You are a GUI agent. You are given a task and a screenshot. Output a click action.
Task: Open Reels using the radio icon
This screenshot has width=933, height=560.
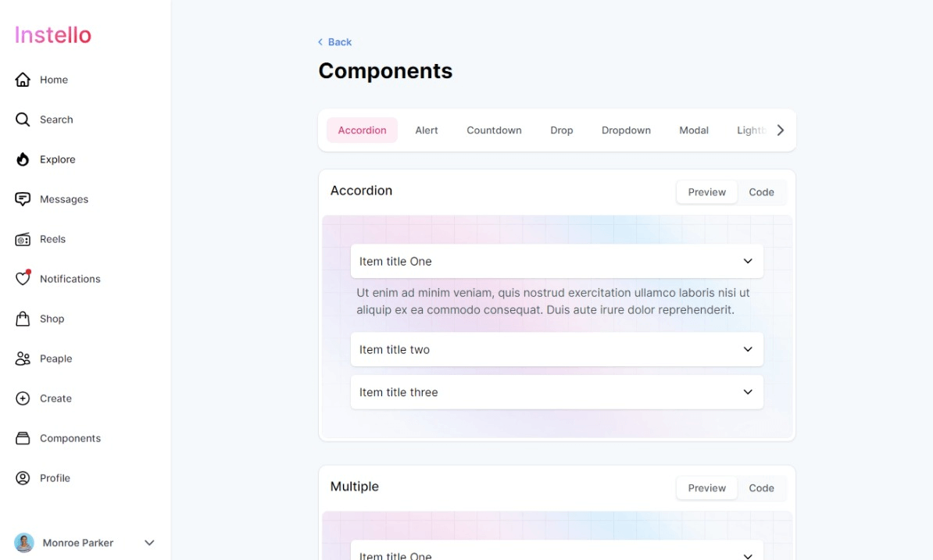[23, 239]
